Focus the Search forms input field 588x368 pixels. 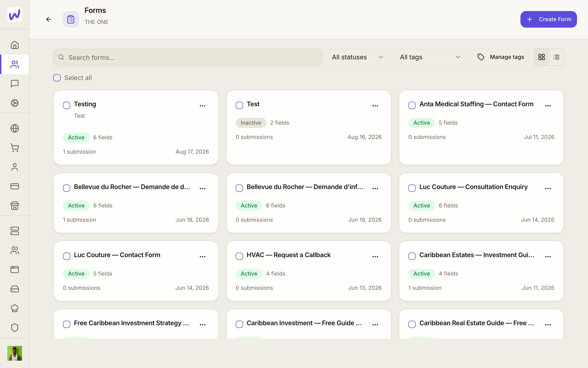188,57
